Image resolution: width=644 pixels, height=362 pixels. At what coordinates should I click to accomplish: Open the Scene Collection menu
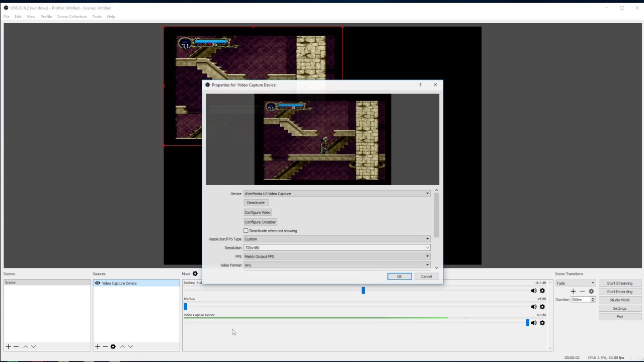click(x=72, y=17)
